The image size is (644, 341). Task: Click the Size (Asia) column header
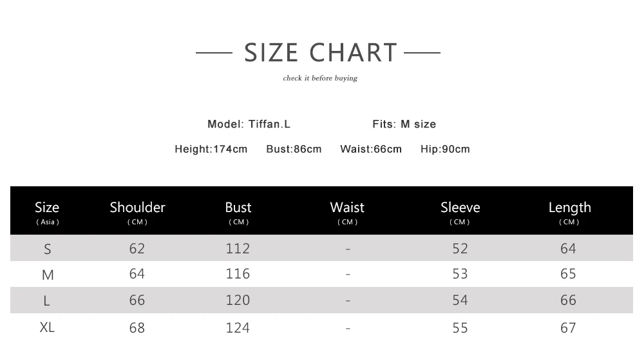click(47, 211)
